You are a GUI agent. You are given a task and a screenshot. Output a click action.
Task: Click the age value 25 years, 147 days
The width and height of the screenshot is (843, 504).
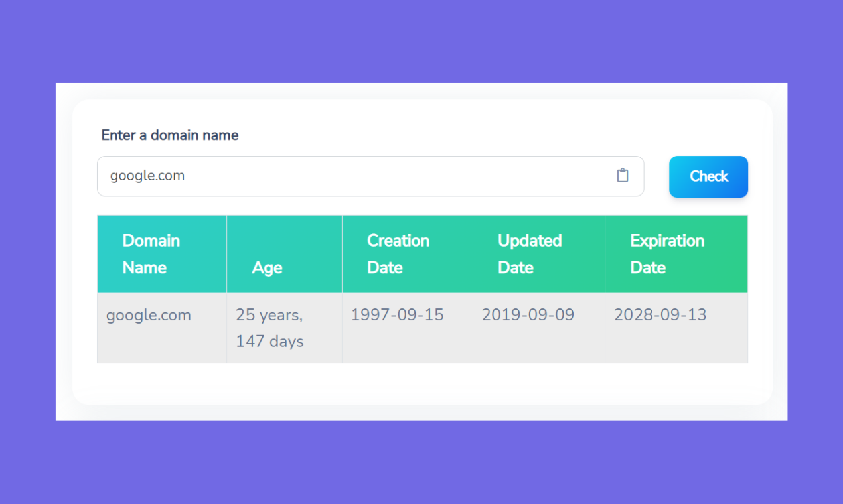[269, 328]
